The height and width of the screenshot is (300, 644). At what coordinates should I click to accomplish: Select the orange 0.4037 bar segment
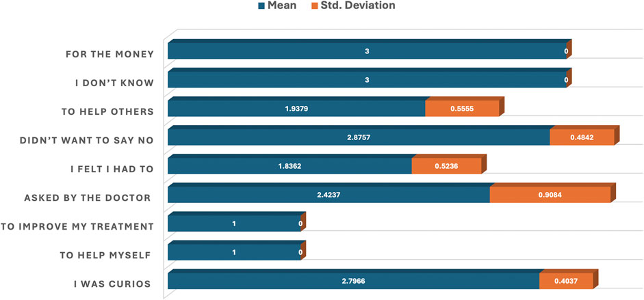[566, 281]
